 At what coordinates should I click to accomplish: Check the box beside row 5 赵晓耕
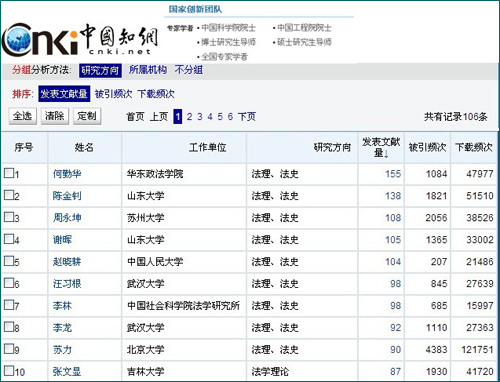pyautogui.click(x=9, y=261)
